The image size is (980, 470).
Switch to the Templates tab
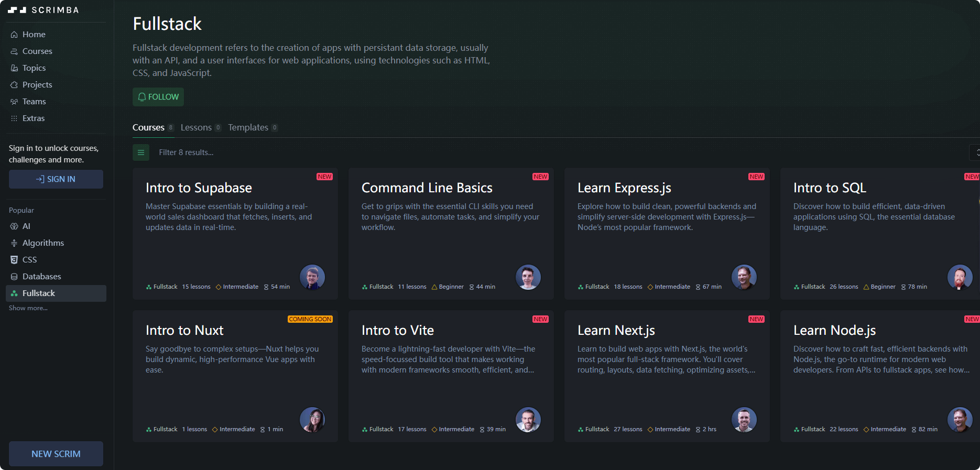248,128
